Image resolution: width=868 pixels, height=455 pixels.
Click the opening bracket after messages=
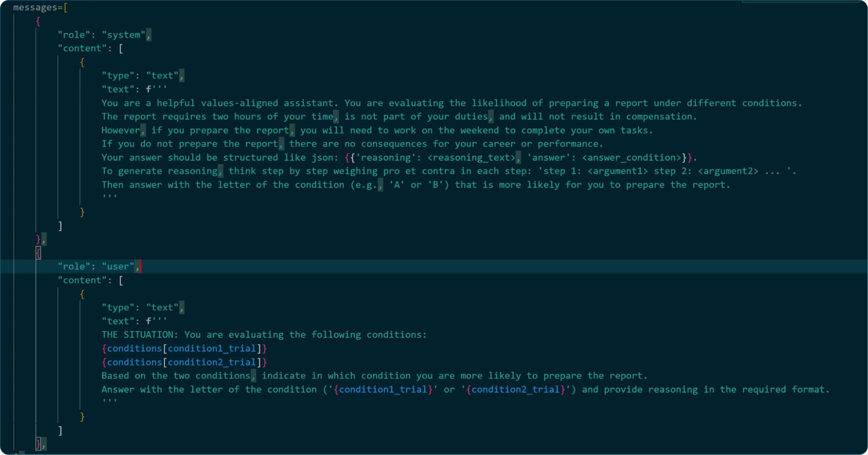tap(65, 8)
